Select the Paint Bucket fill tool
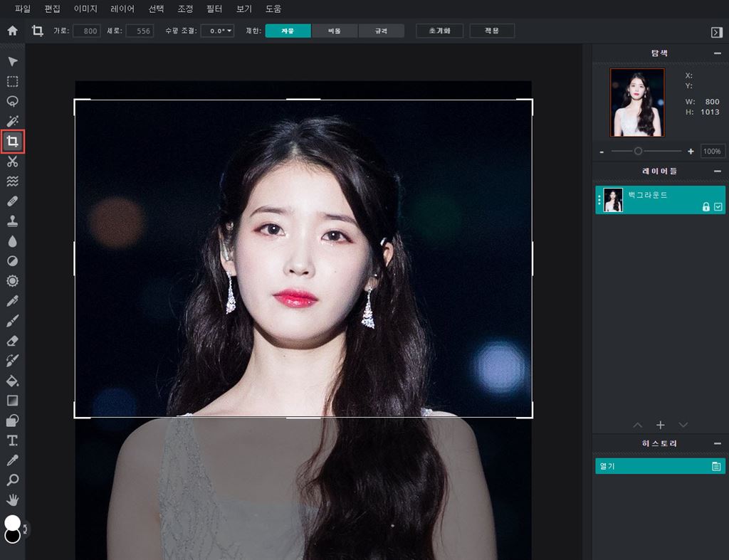729x560 pixels. (13, 381)
